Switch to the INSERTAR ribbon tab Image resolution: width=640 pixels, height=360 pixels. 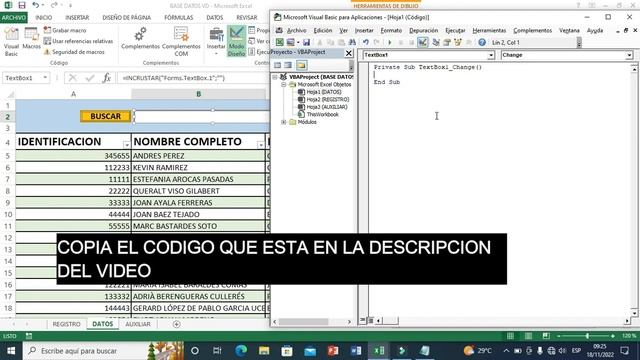77,18
